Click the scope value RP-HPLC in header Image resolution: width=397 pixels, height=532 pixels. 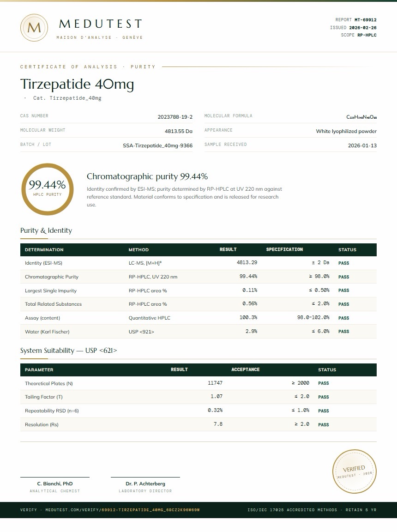(367, 35)
